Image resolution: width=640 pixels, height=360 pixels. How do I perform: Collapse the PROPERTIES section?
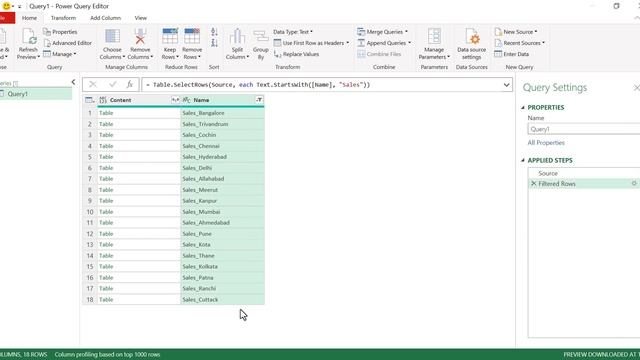[523, 107]
